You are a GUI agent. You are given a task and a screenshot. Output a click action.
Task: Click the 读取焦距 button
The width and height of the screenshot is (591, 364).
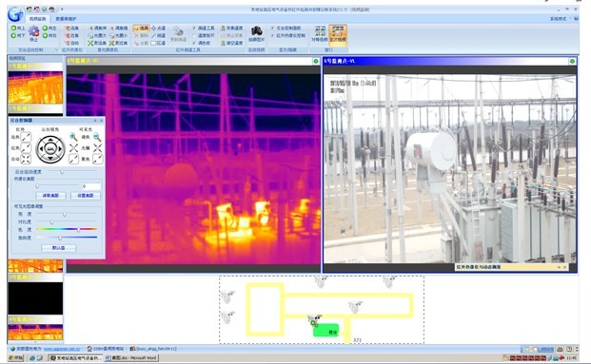[50, 196]
